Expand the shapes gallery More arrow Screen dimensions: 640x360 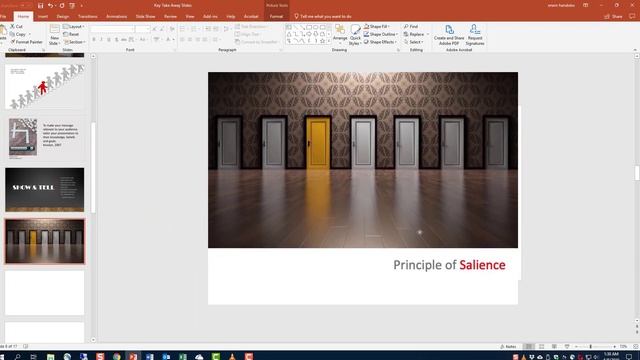click(x=329, y=41)
